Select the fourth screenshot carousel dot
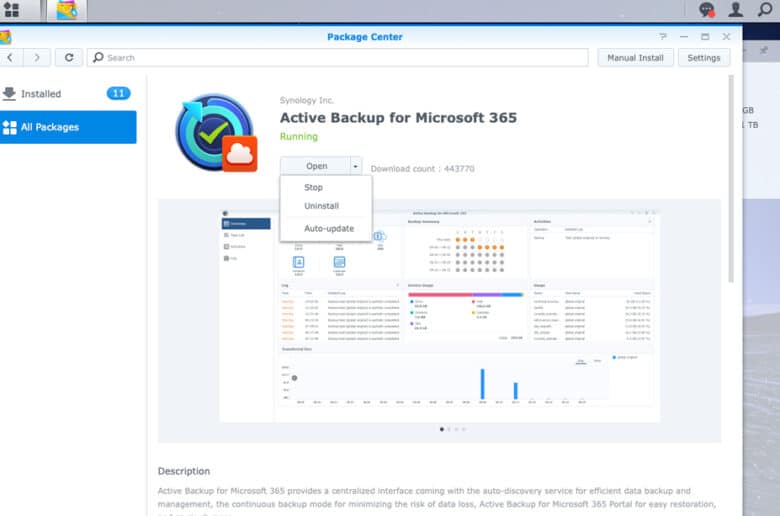Image resolution: width=780 pixels, height=516 pixels. (464, 429)
